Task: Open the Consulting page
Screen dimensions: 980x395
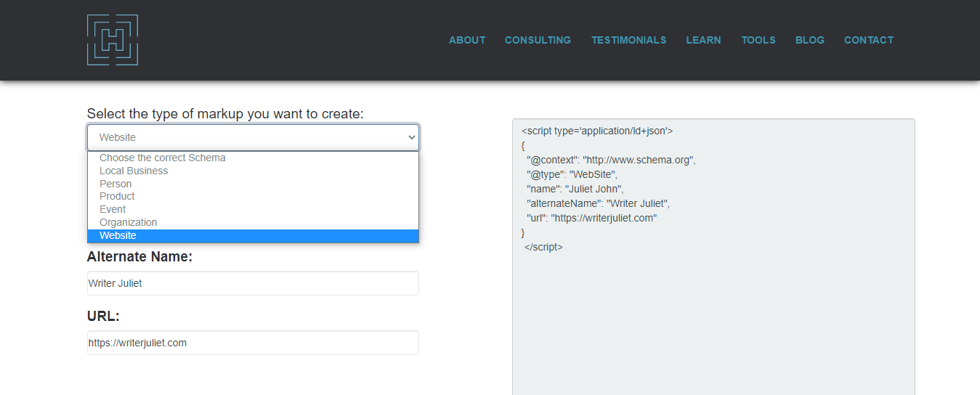Action: click(538, 40)
